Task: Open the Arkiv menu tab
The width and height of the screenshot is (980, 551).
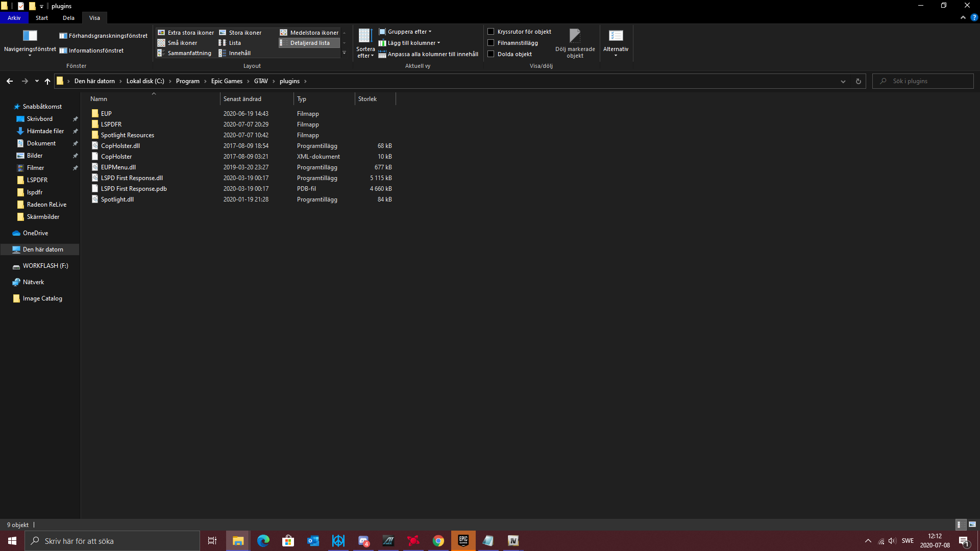Action: coord(14,18)
